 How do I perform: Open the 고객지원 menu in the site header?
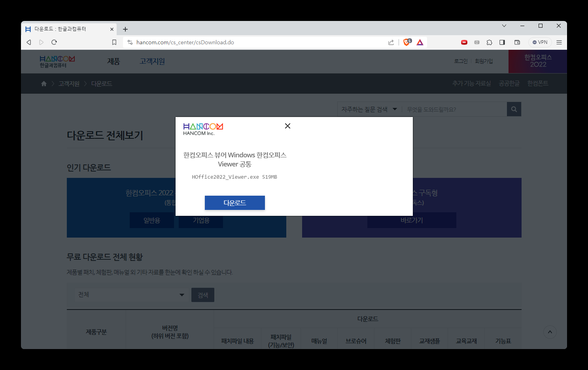(152, 62)
